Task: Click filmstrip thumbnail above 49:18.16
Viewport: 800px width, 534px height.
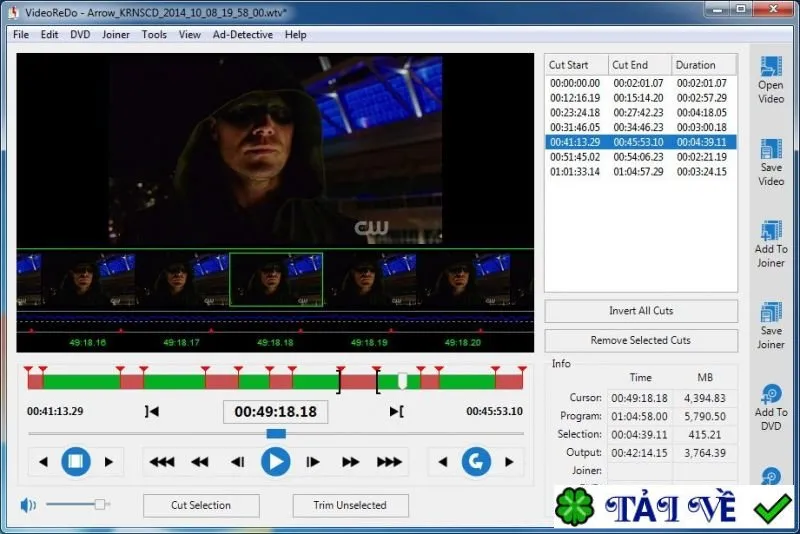Action: (88, 279)
